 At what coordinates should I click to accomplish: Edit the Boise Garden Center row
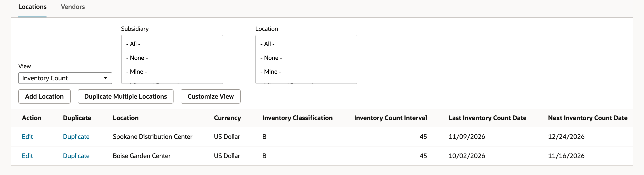[27, 156]
